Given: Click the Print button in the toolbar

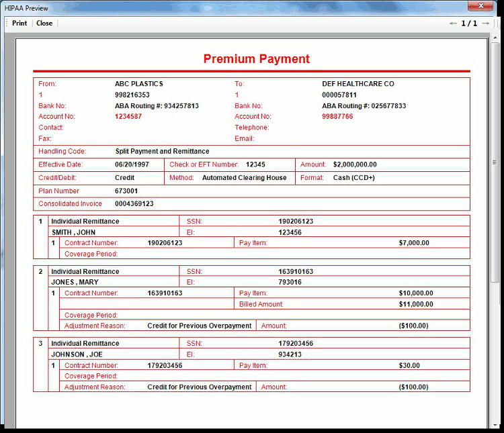Looking at the screenshot, I should [19, 23].
